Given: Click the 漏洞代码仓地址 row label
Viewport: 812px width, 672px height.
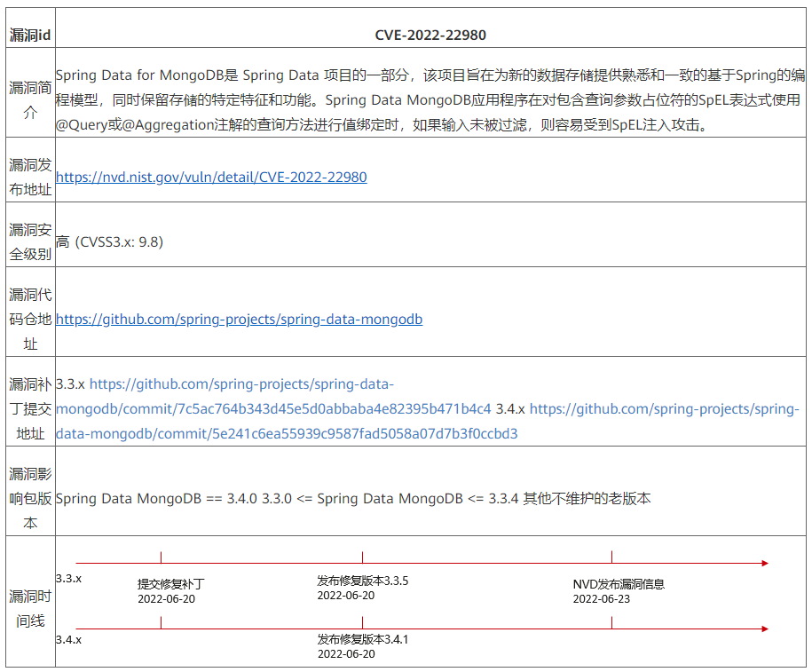Looking at the screenshot, I should tap(30, 320).
